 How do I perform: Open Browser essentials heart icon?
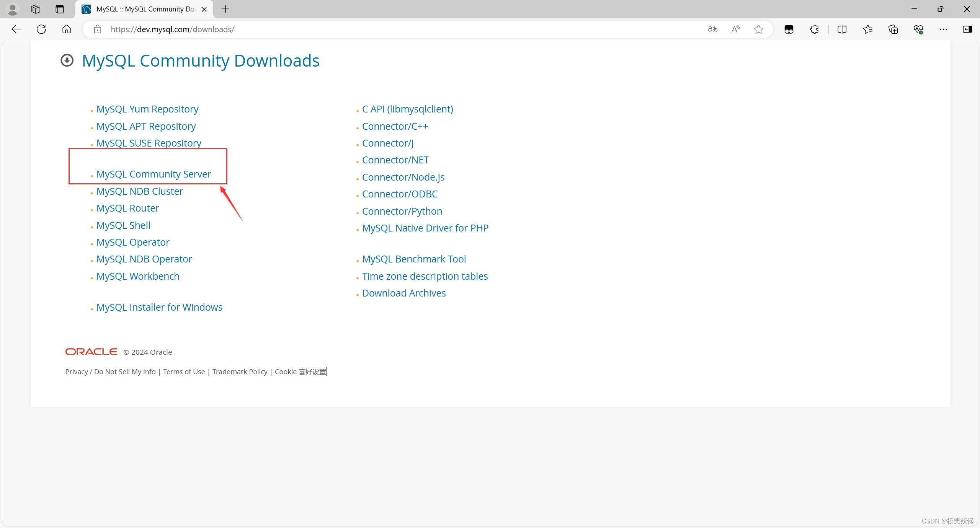click(x=919, y=29)
